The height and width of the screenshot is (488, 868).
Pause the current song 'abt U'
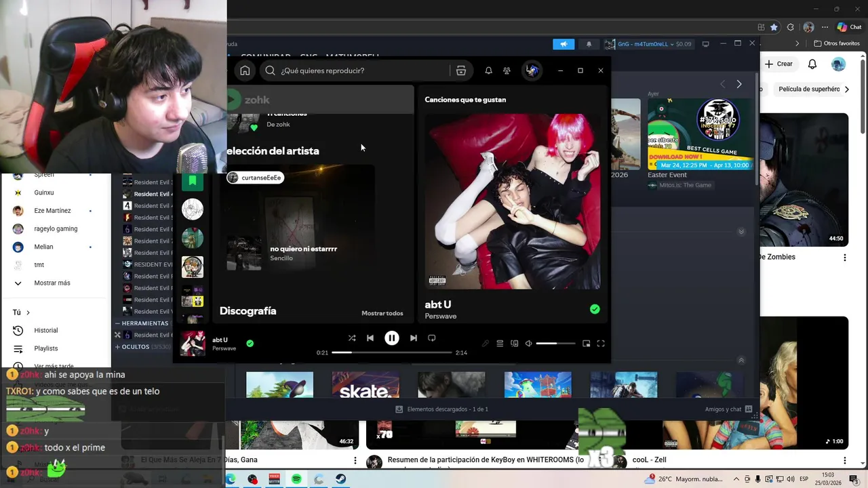point(392,338)
